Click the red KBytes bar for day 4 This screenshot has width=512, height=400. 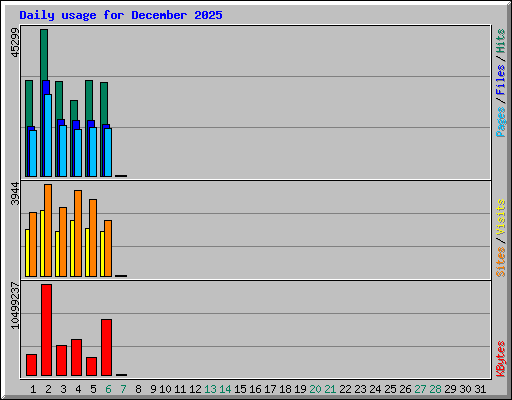(76, 357)
